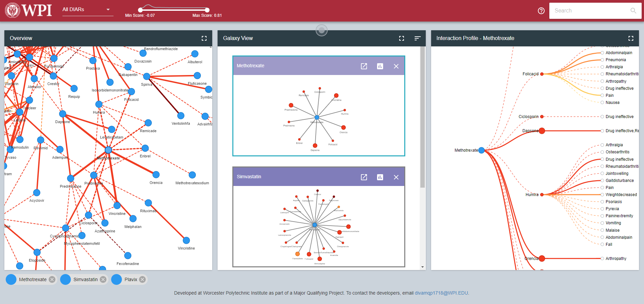Click the Fluticasone node in Overview
The height and width of the screenshot is (304, 644).
coord(197,76)
